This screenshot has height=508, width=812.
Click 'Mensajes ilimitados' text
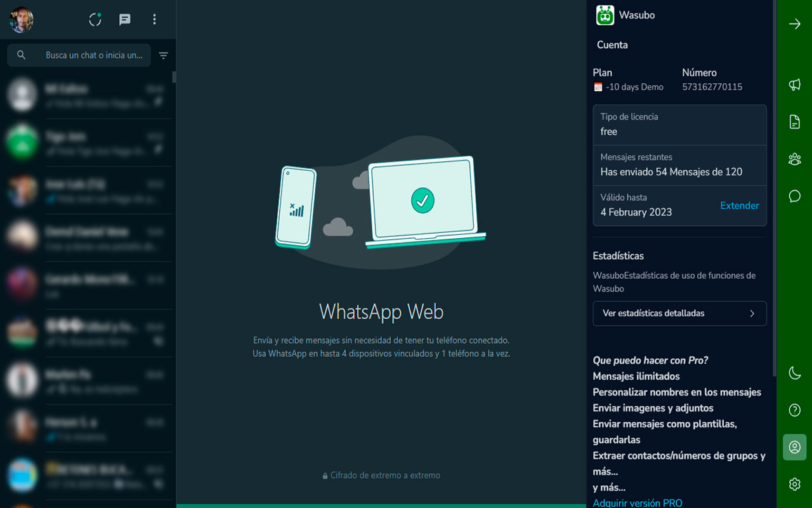pyautogui.click(x=636, y=376)
